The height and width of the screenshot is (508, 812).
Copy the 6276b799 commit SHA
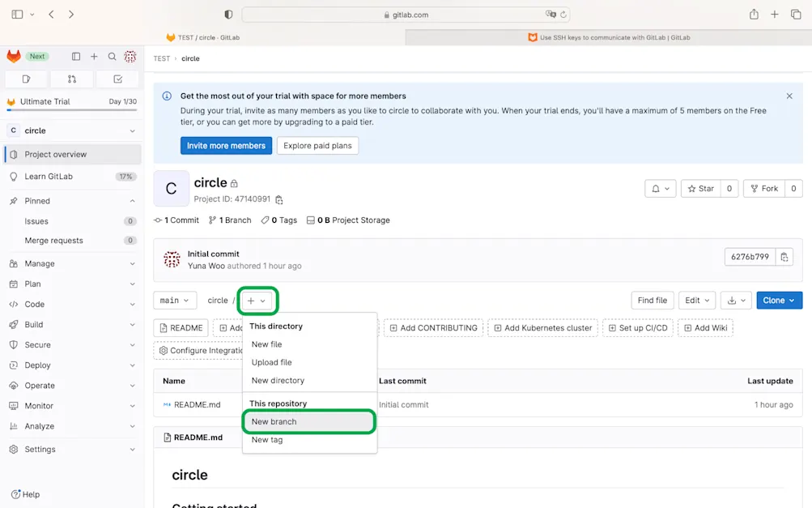pyautogui.click(x=784, y=256)
